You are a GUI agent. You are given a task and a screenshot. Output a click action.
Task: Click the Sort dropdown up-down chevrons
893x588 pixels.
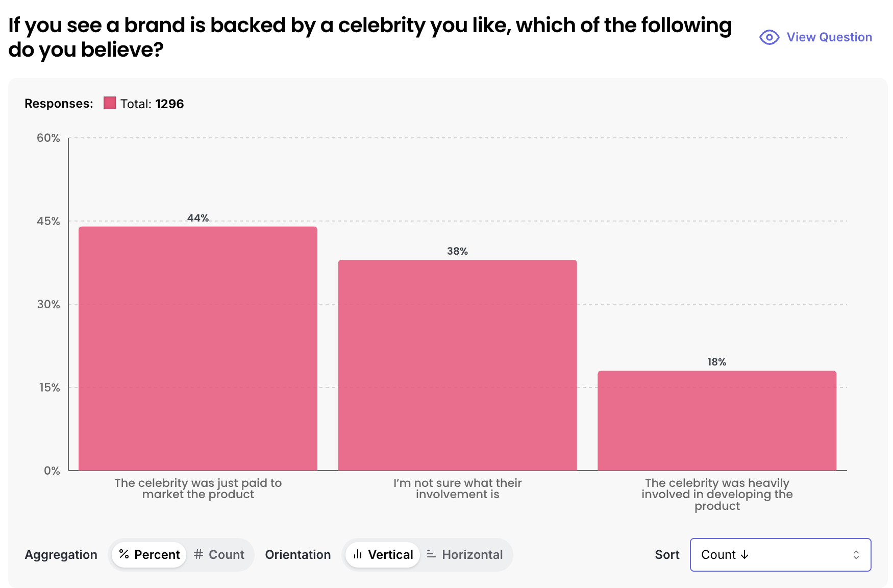click(856, 555)
